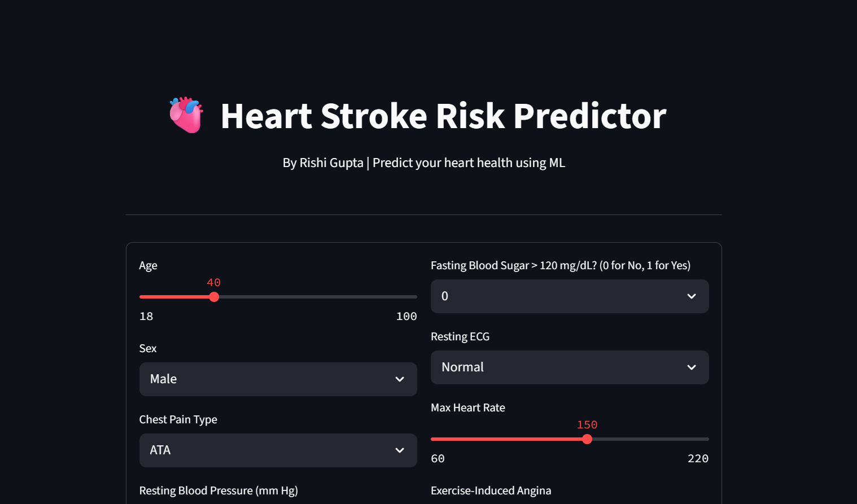Click the Sex dropdown chevron arrow
The image size is (857, 504).
coord(400,379)
